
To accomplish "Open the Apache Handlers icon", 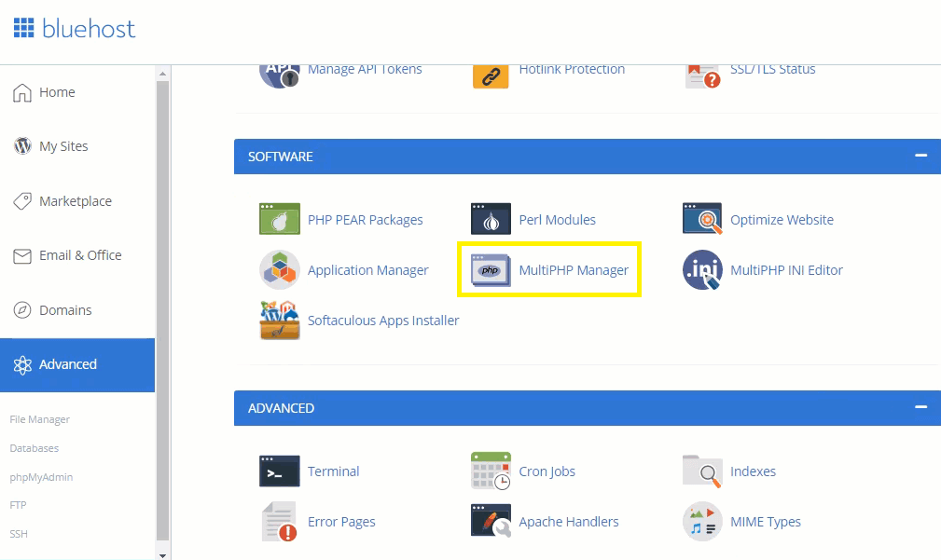I will [x=491, y=521].
